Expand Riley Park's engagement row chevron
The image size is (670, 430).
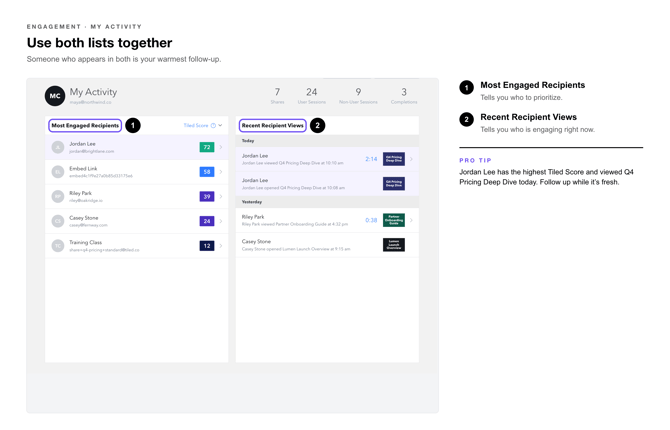click(x=221, y=197)
